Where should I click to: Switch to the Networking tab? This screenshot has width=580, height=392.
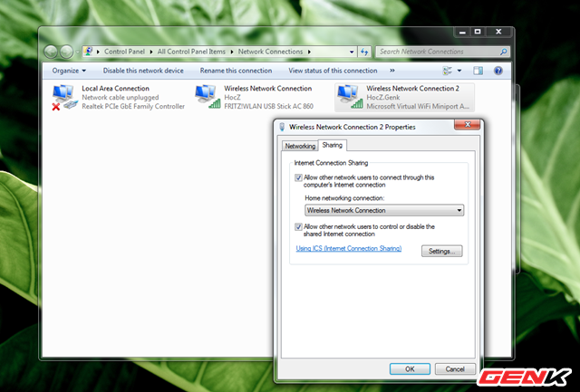(300, 146)
